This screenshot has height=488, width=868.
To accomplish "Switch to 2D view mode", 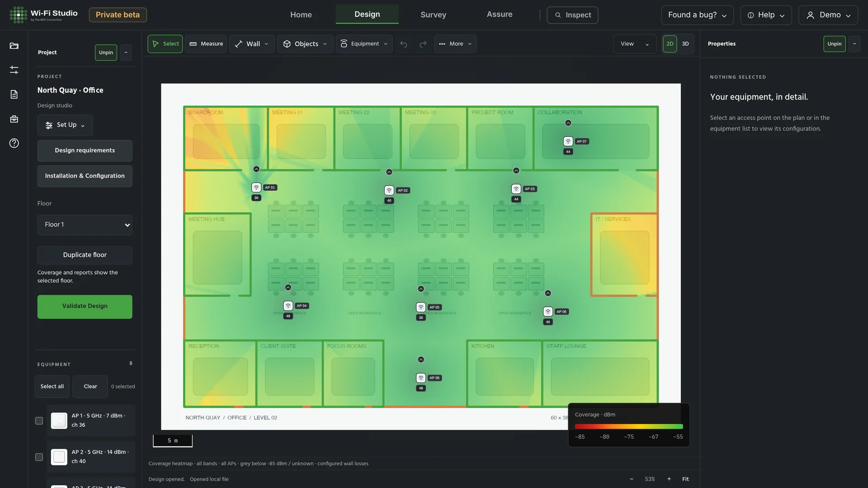I will pos(670,44).
